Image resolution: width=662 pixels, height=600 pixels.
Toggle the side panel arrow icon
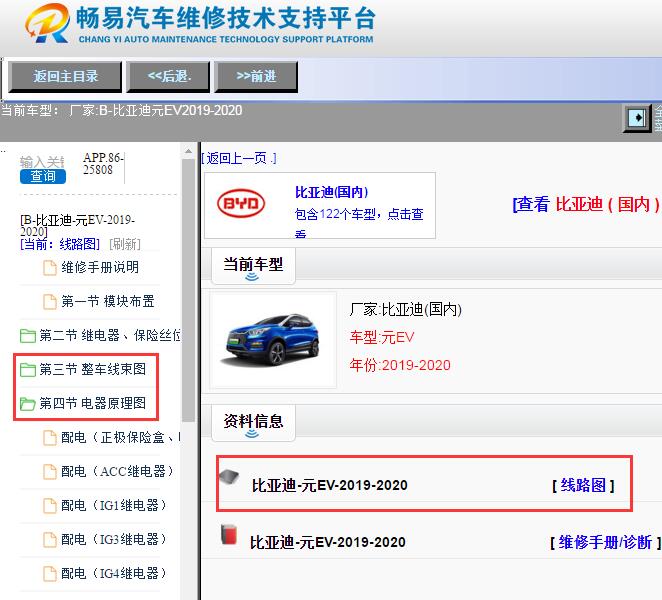tap(637, 118)
